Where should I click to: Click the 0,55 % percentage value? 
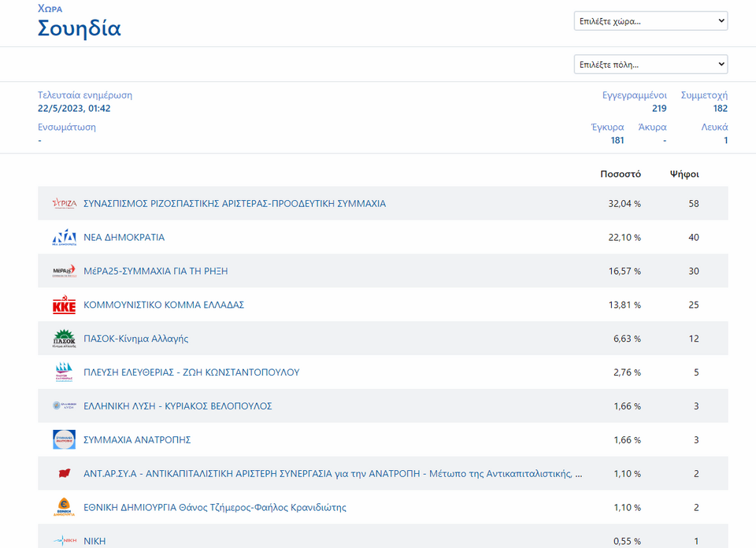pyautogui.click(x=627, y=541)
